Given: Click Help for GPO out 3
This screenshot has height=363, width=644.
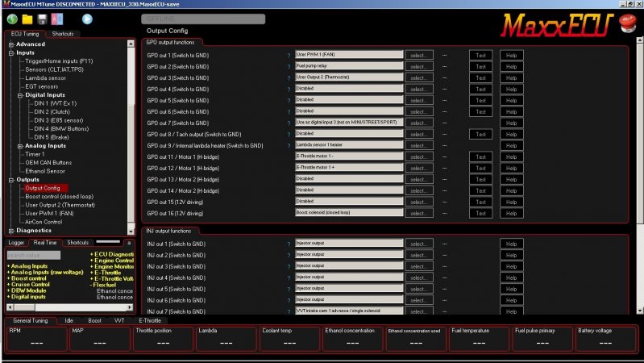Looking at the screenshot, I should (x=511, y=77).
